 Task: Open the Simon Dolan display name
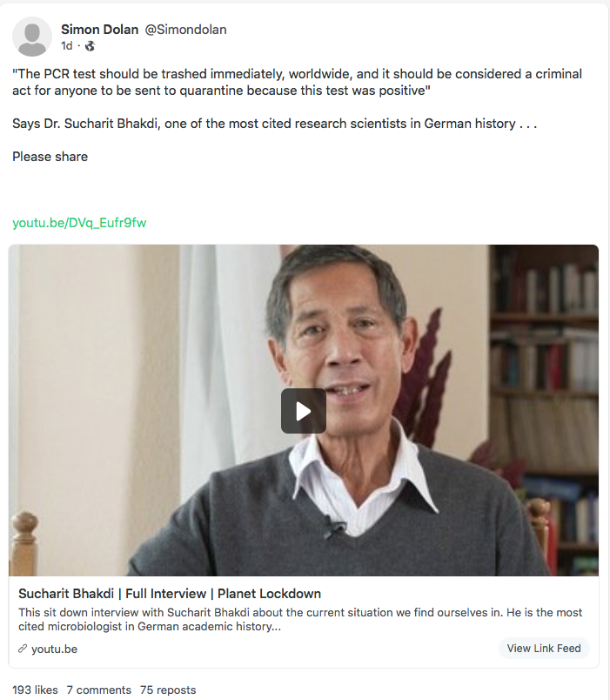pyautogui.click(x=99, y=30)
